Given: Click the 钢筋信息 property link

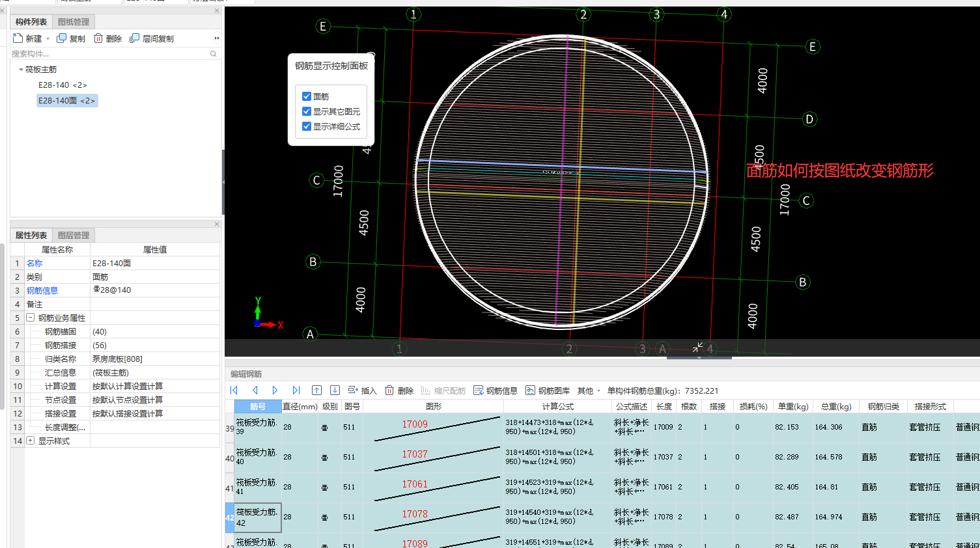Looking at the screenshot, I should click(42, 290).
